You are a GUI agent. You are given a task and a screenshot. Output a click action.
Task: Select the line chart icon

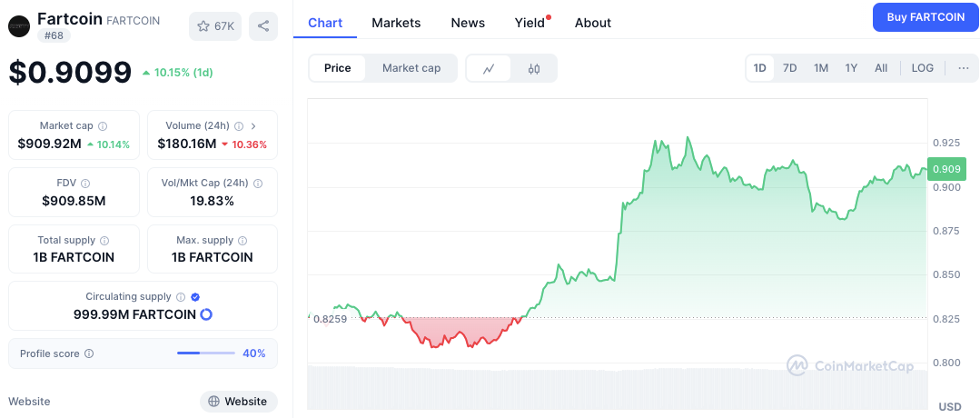coord(489,69)
